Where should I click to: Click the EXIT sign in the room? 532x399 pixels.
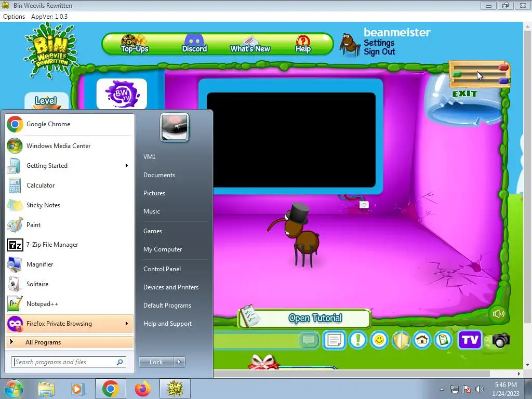(x=464, y=94)
